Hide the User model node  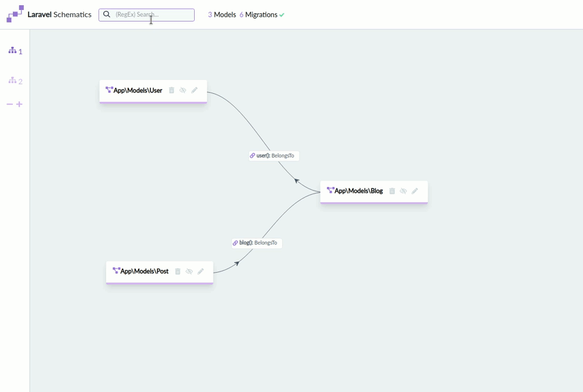coord(182,90)
